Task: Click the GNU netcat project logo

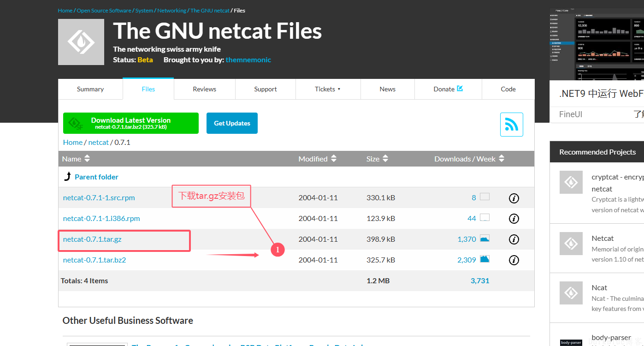Action: tap(81, 42)
